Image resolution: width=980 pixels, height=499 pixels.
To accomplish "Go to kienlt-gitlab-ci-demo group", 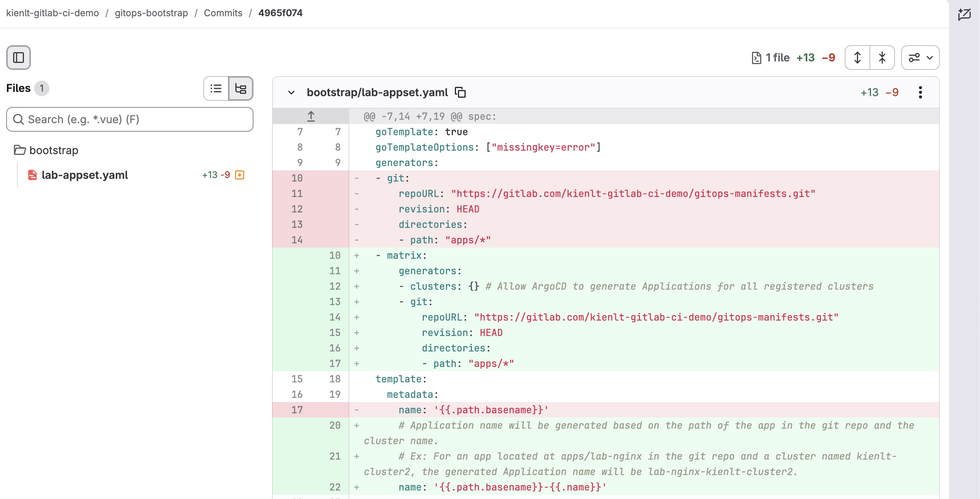I will click(53, 13).
